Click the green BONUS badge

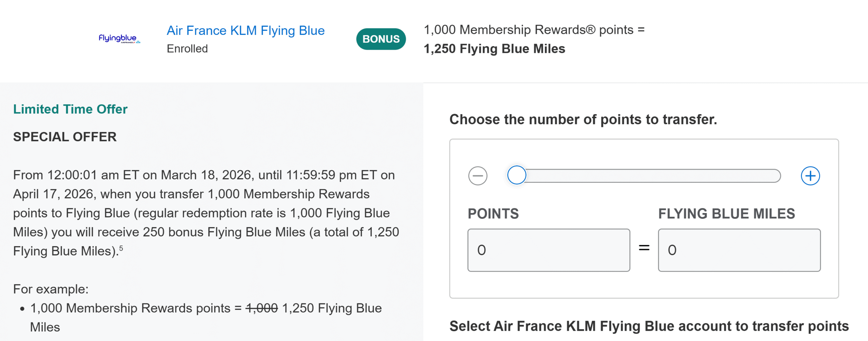coord(381,39)
